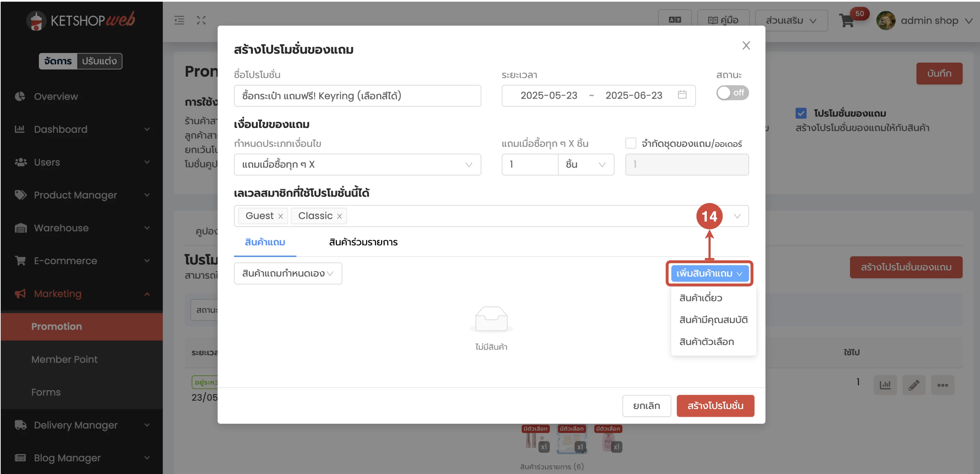Click the promotion name input field

357,96
